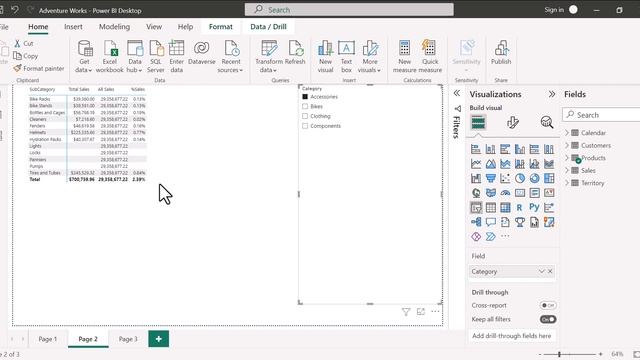Image resolution: width=640 pixels, height=360 pixels.
Task: Click the Enter data icon
Action: click(x=176, y=47)
